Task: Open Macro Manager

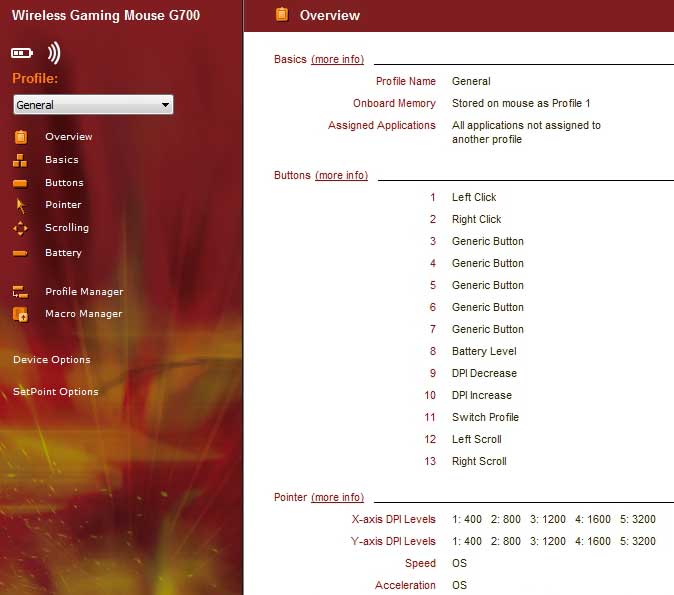Action: pos(84,314)
